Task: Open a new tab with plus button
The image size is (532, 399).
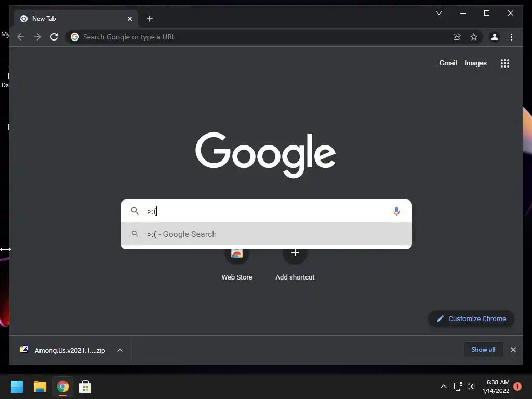Action: (x=150, y=19)
